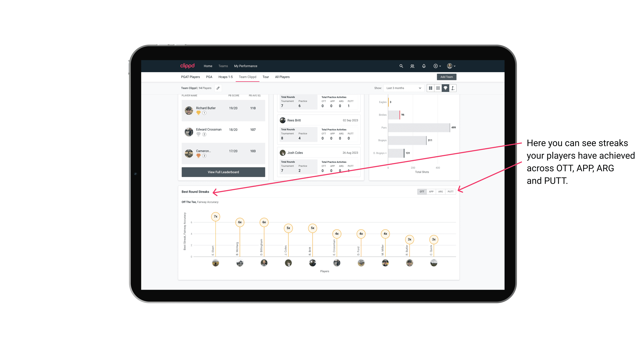Select the Team Clippd tab
Image resolution: width=644 pixels, height=346 pixels.
[247, 77]
